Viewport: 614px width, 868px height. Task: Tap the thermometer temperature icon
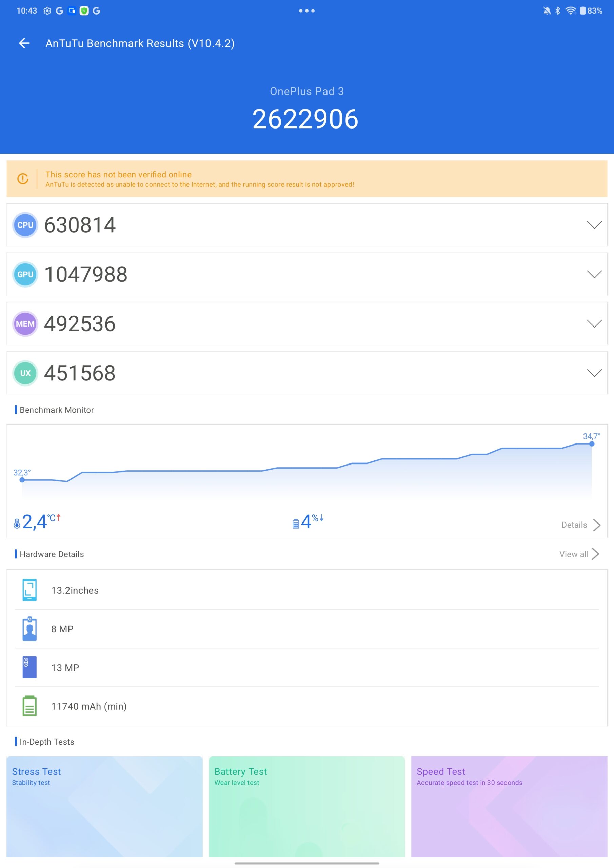17,524
